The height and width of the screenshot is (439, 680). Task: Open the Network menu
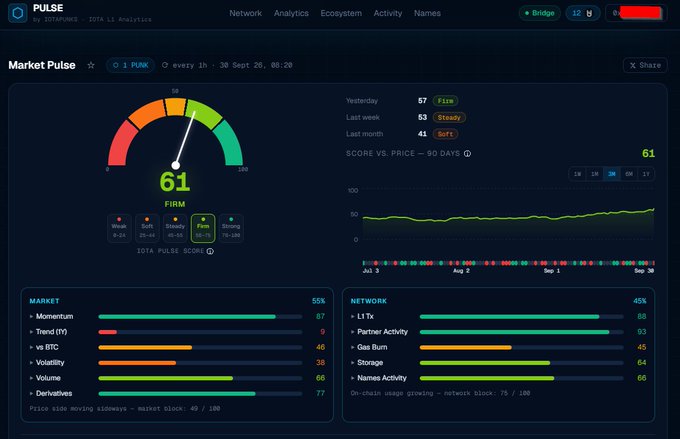(245, 13)
